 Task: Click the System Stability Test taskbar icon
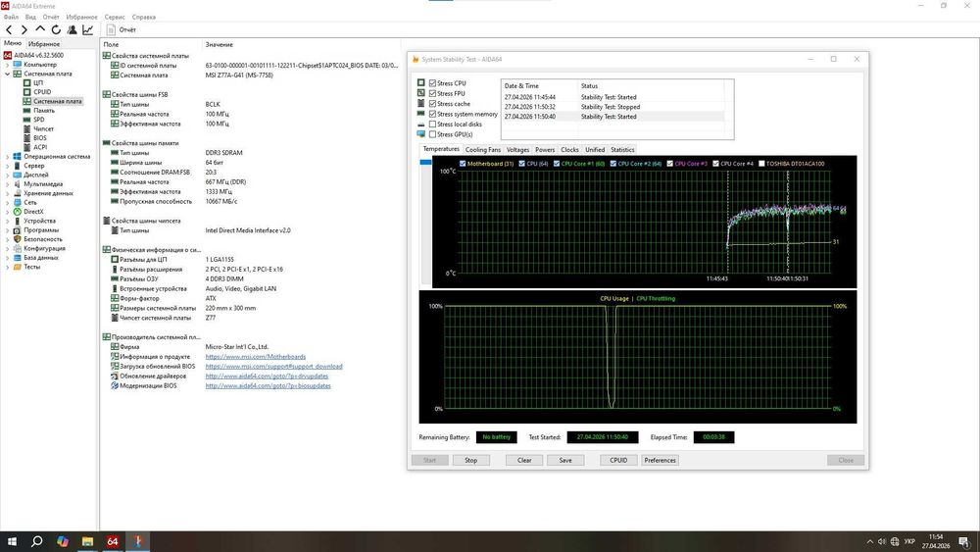pos(138,541)
